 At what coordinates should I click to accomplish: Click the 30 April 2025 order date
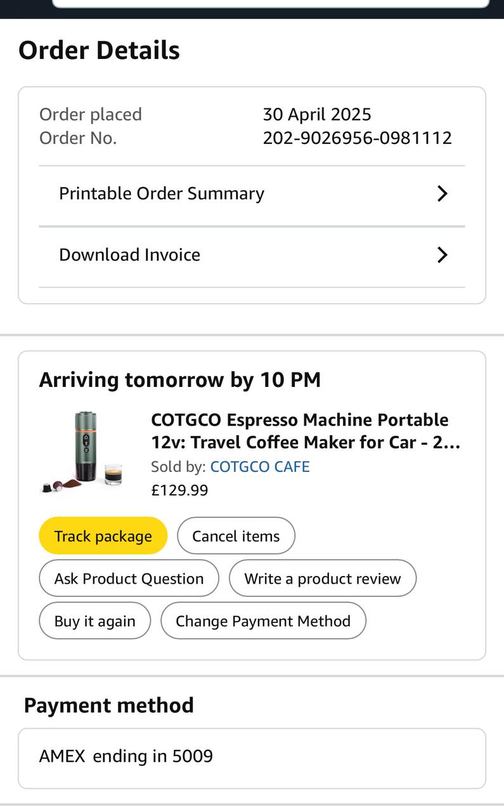point(317,114)
